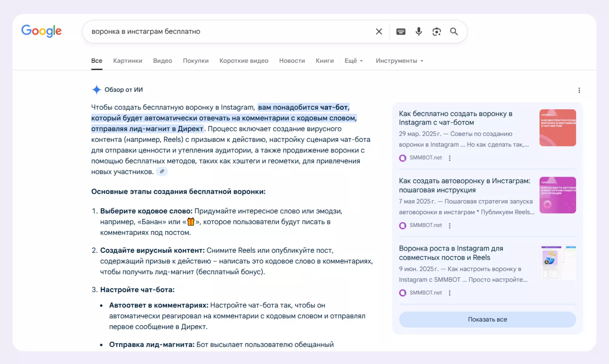Start voice search with microphone icon

click(x=418, y=32)
